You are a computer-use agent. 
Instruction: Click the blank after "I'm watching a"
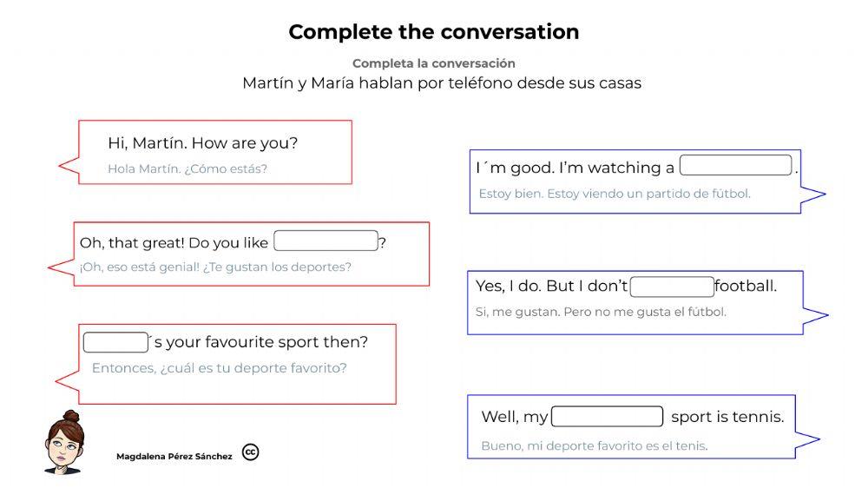point(735,166)
